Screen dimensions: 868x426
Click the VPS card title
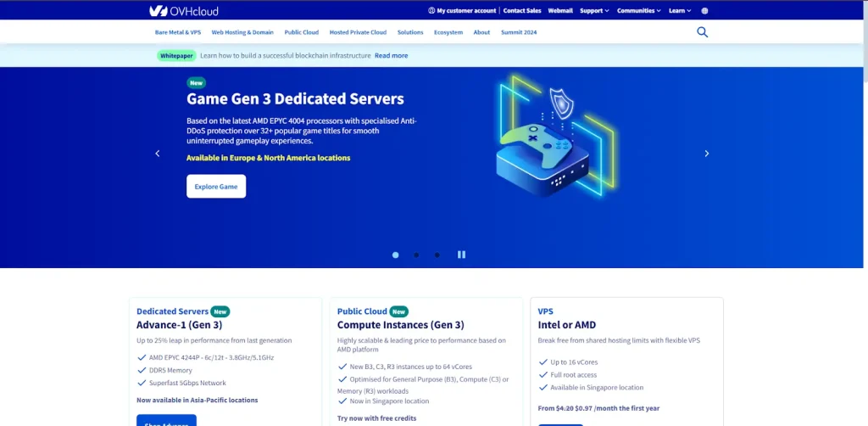(x=545, y=311)
